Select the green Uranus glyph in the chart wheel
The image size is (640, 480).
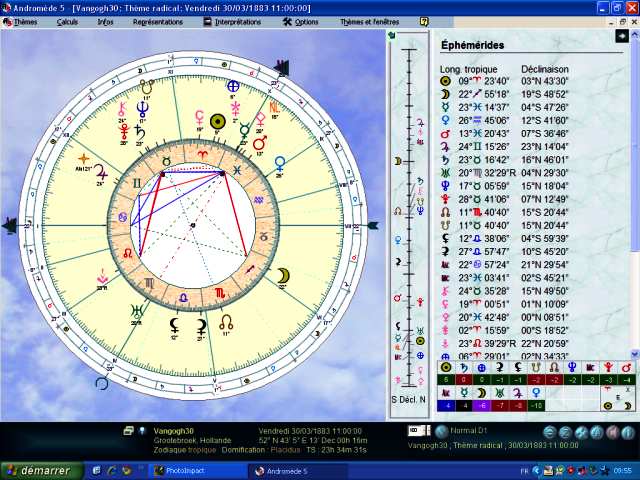[x=137, y=311]
